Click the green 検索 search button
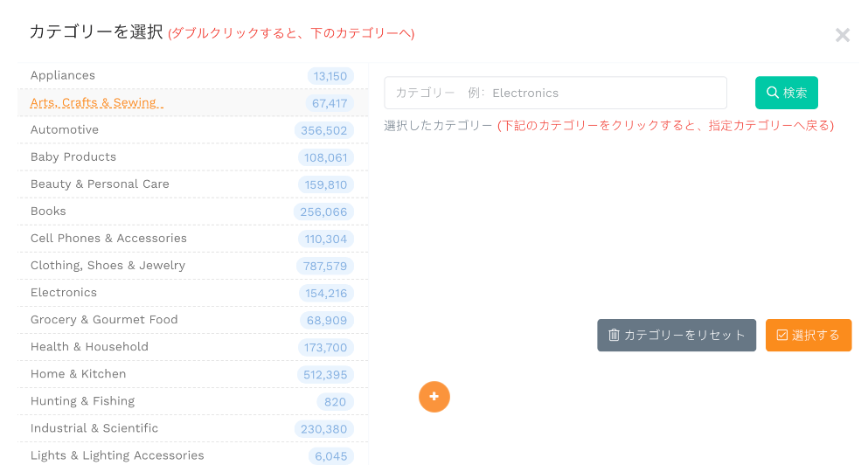Screen dimensions: 868x465 click(786, 93)
